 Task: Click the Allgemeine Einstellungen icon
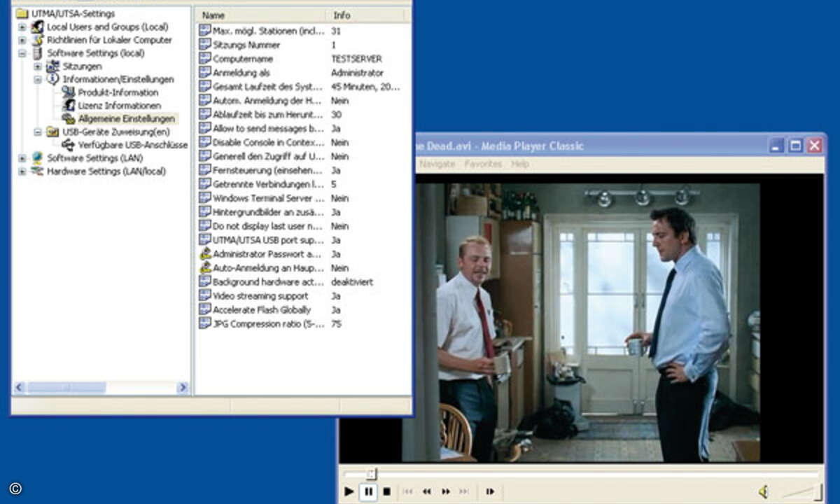coord(68,118)
